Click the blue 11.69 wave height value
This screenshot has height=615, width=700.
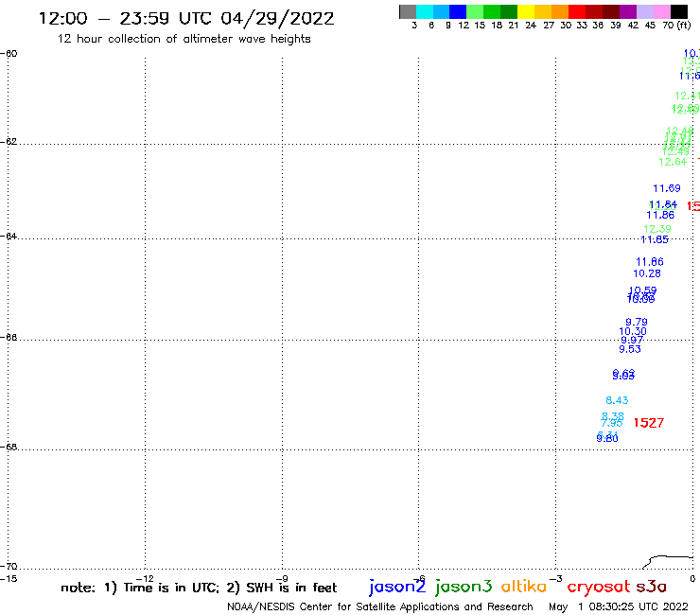click(667, 188)
